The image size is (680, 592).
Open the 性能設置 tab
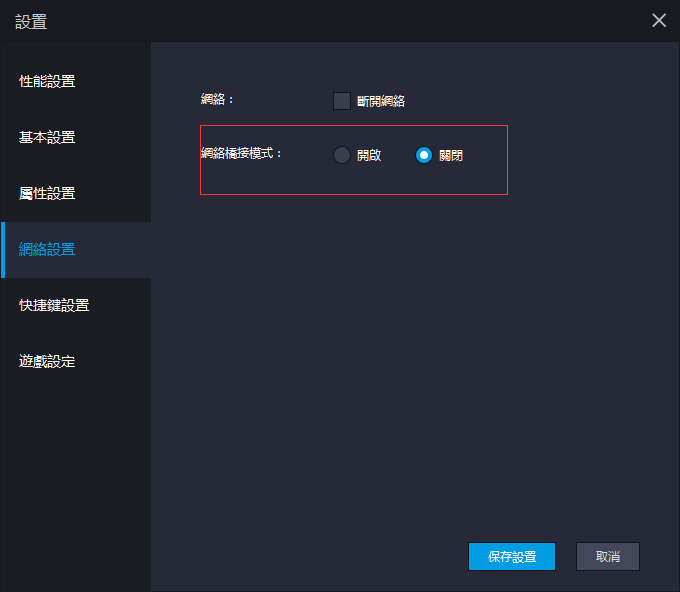(x=47, y=81)
